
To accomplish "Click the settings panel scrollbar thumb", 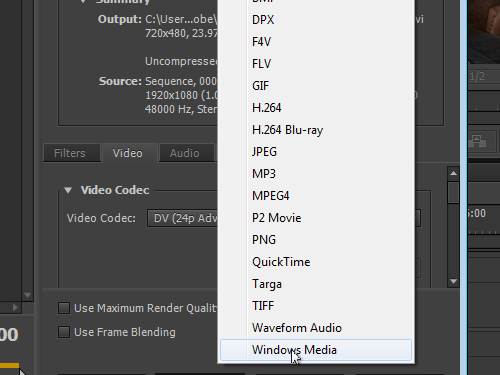I will (453, 192).
